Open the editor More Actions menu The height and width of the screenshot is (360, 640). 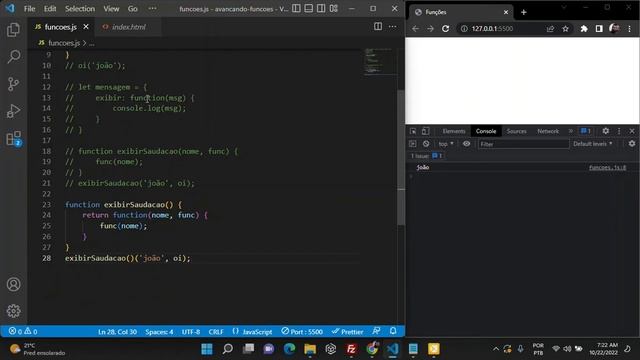point(393,27)
